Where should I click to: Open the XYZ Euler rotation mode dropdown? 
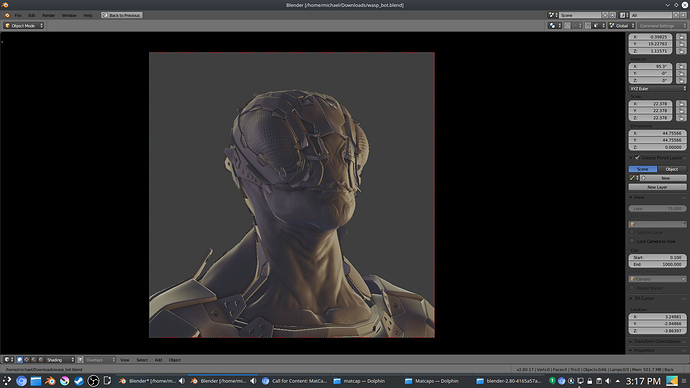coord(657,88)
